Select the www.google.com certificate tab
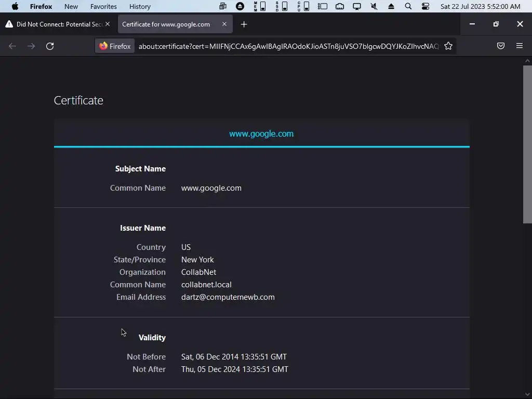The height and width of the screenshot is (399, 532). (x=261, y=134)
